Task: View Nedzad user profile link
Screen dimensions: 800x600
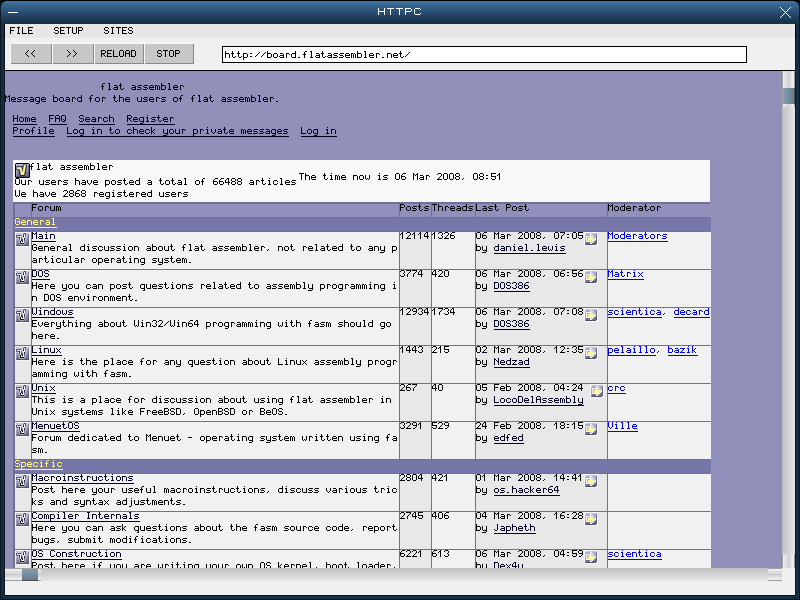Action: coord(512,362)
